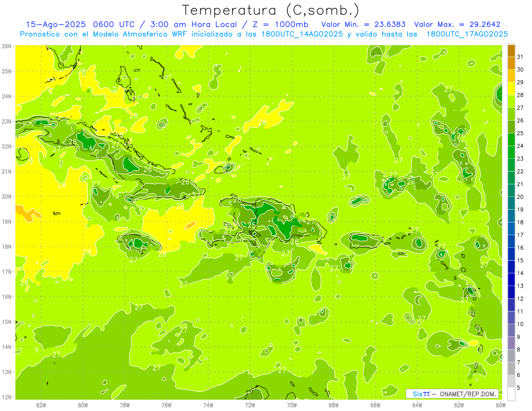Viewport: 532px width, 411px height.
Task: Click the title 'Temperatura (C,somb.)'
Action: (x=270, y=10)
